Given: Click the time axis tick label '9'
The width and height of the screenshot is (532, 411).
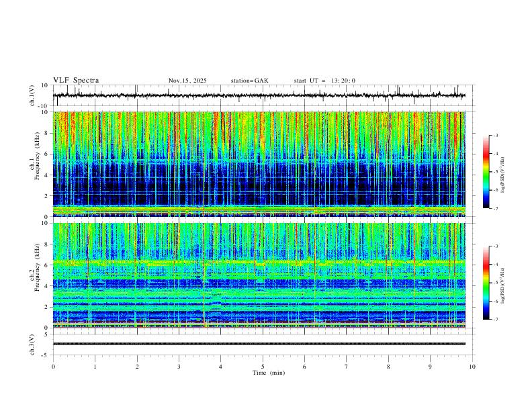Looking at the screenshot, I should (x=430, y=367).
